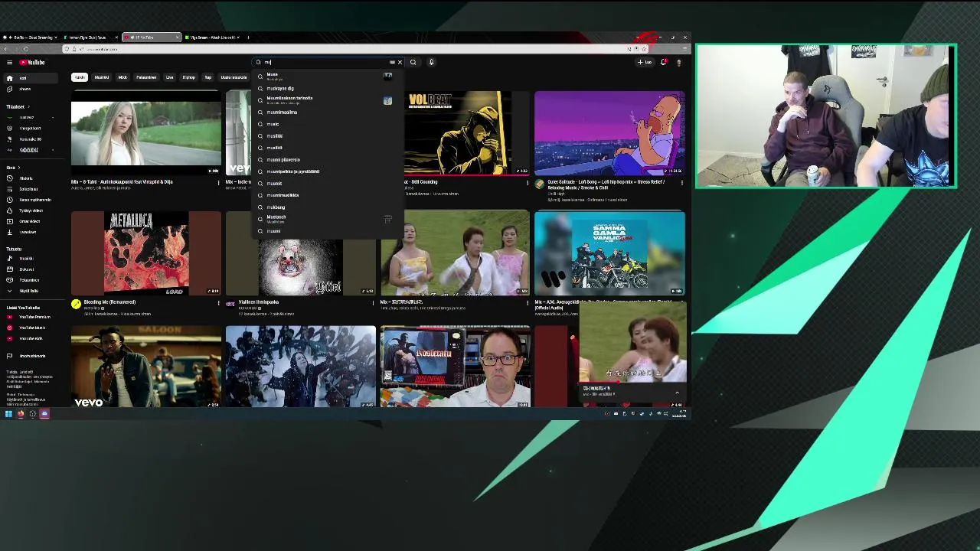
Task: Select the 'Rap' filter chip
Action: click(207, 77)
